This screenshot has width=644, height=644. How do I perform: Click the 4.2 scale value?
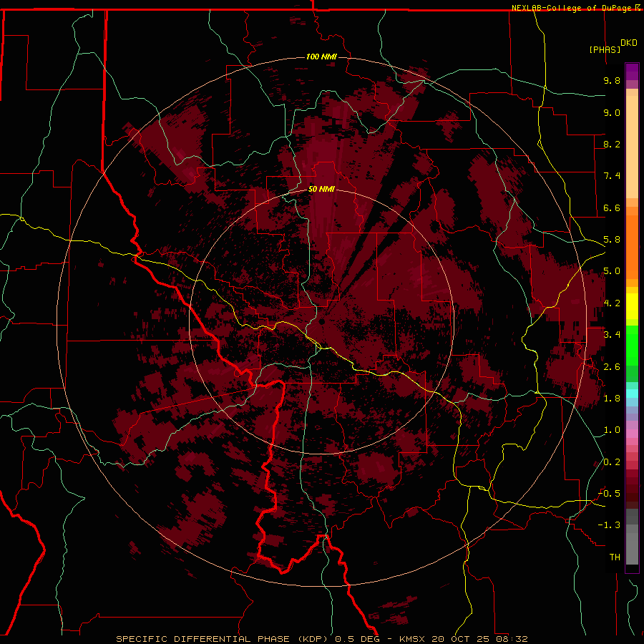[612, 303]
